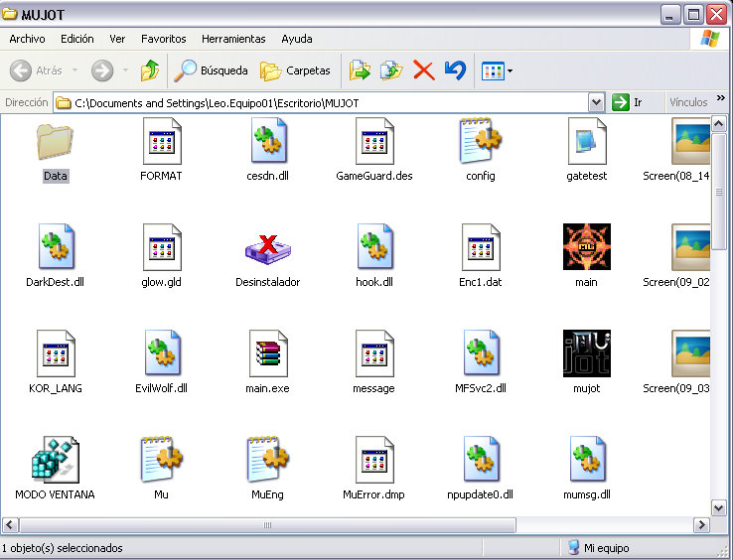The image size is (733, 560).
Task: Select the GameGuard.des file
Action: (x=373, y=142)
